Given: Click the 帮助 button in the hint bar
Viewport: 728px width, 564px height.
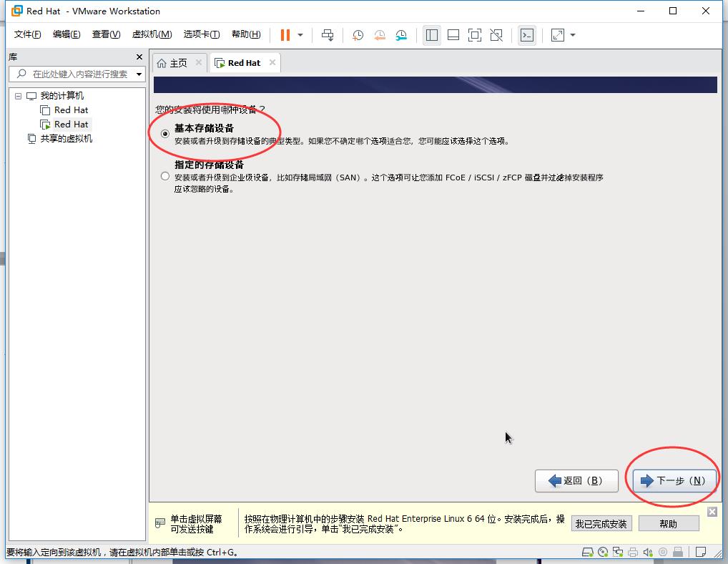Looking at the screenshot, I should coord(669,524).
